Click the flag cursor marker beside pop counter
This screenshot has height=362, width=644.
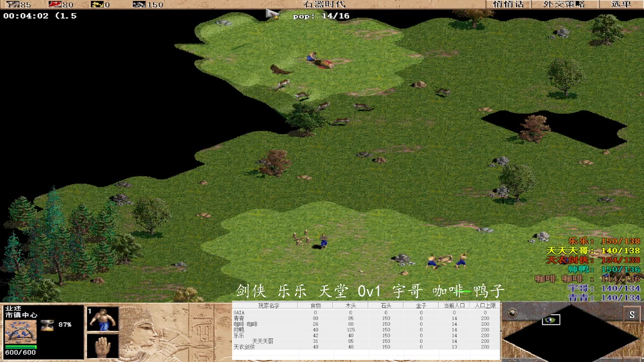[x=273, y=14]
